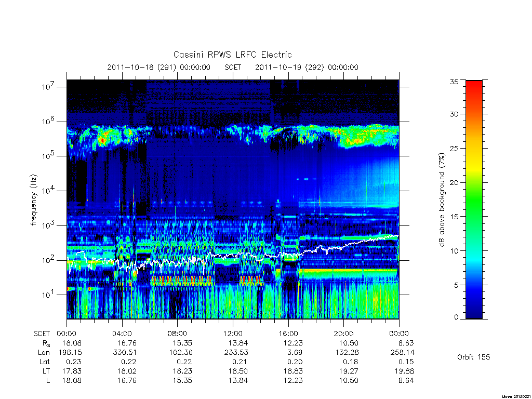This screenshot has width=532, height=399.
Task: Click the Lat value 0.15
Action: [406, 362]
